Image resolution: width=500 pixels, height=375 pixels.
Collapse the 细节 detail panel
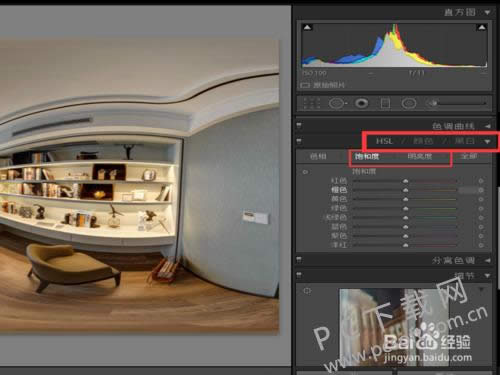point(487,276)
